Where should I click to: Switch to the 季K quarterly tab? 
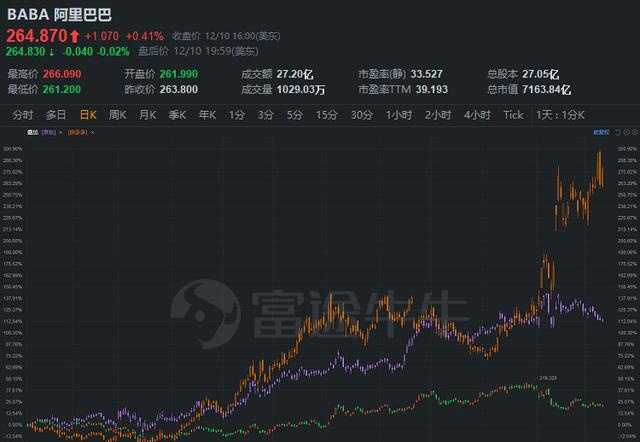(178, 115)
